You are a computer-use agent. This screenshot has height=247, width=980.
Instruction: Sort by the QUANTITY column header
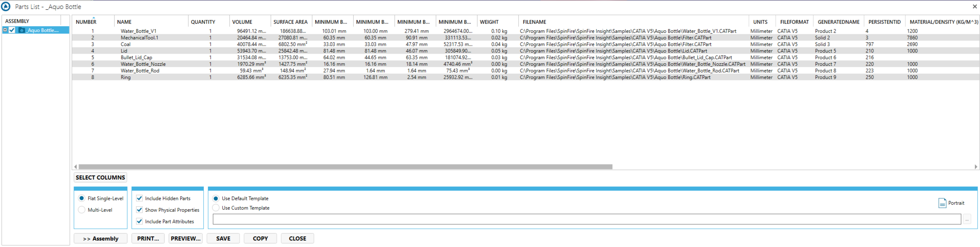(209, 22)
